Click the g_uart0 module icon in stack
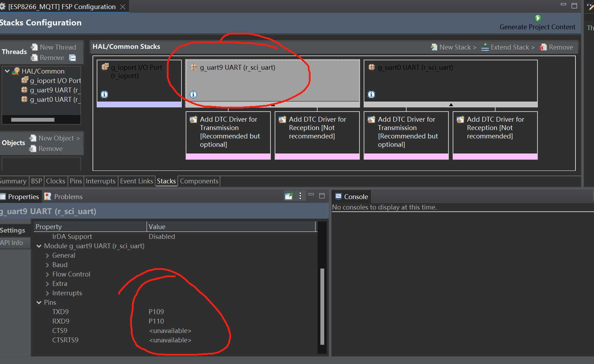The width and height of the screenshot is (594, 364). tap(372, 67)
